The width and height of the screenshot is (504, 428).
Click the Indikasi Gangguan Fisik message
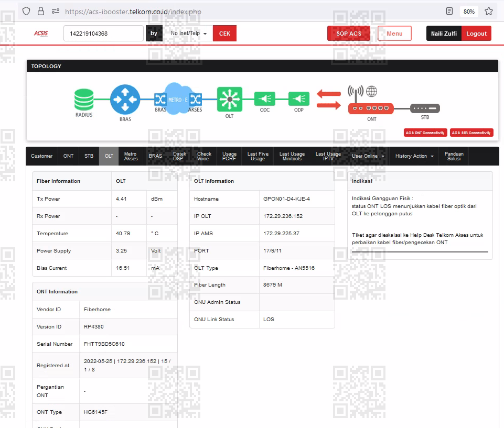[414, 206]
